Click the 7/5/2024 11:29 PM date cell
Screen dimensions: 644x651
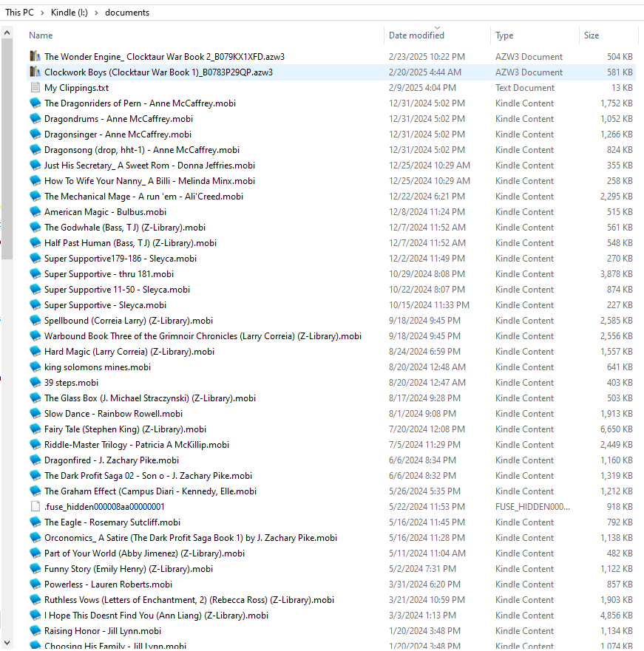coord(424,445)
